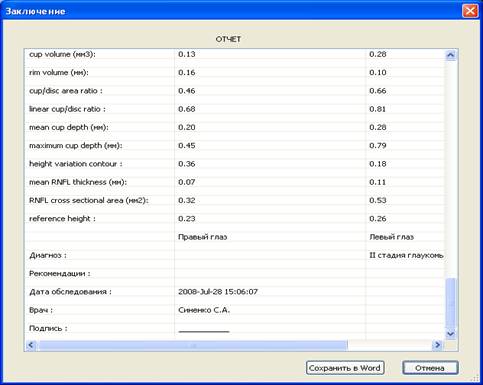The height and width of the screenshot is (385, 483).
Task: Click the Отмена button
Action: (430, 368)
